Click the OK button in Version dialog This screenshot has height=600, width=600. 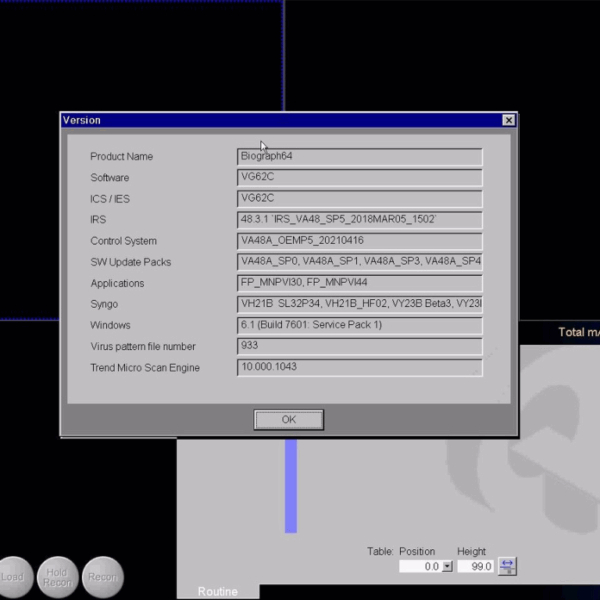[288, 419]
